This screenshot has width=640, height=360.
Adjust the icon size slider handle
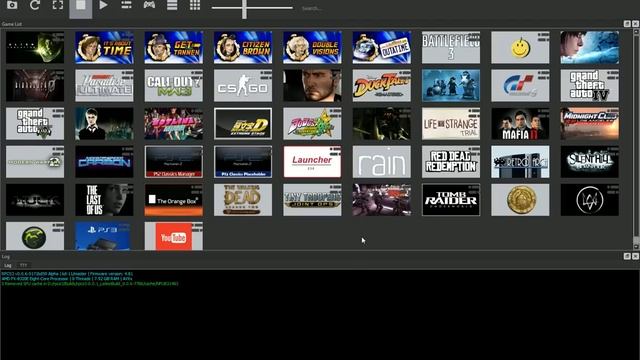coord(244,8)
